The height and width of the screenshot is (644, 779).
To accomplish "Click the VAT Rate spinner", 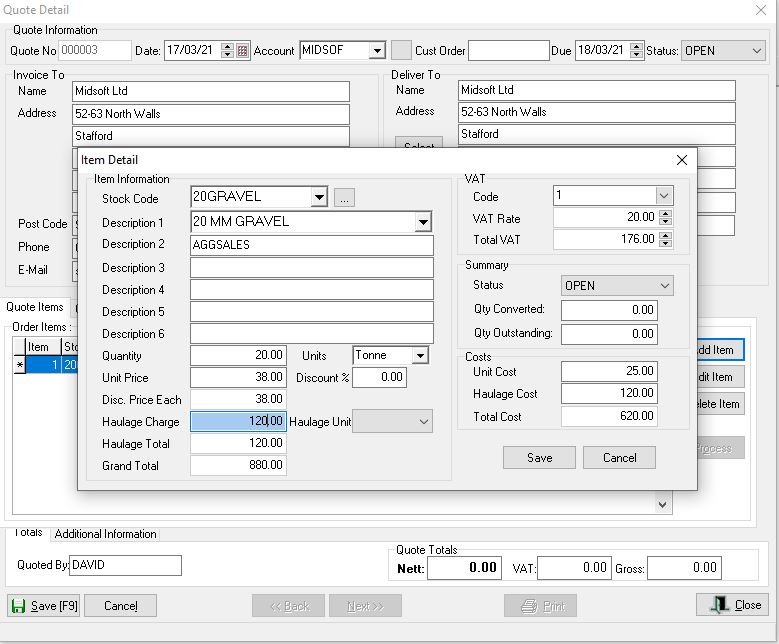I will (x=666, y=217).
